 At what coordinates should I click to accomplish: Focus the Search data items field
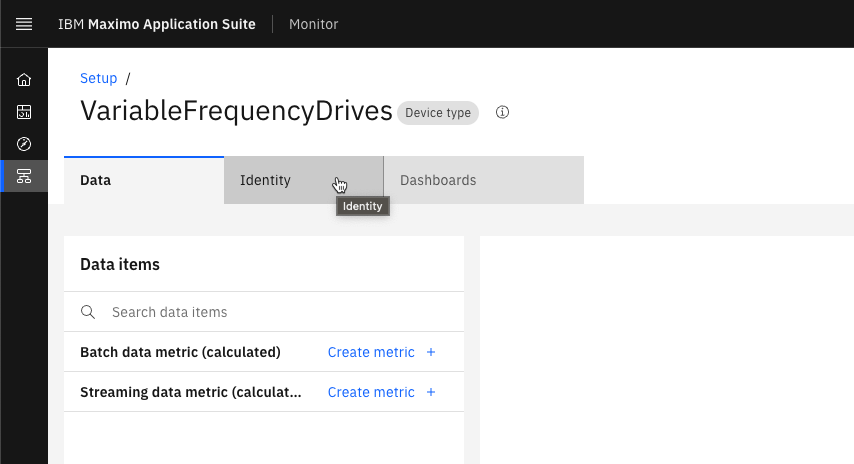[x=264, y=312]
